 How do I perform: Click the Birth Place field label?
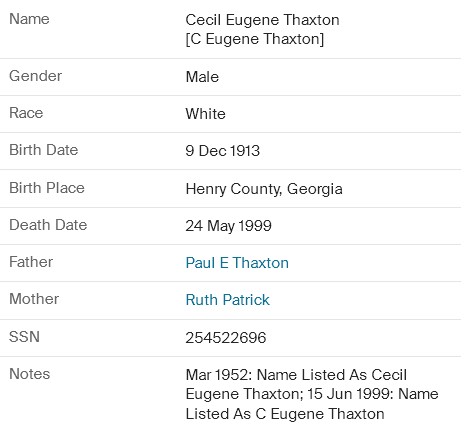[47, 188]
